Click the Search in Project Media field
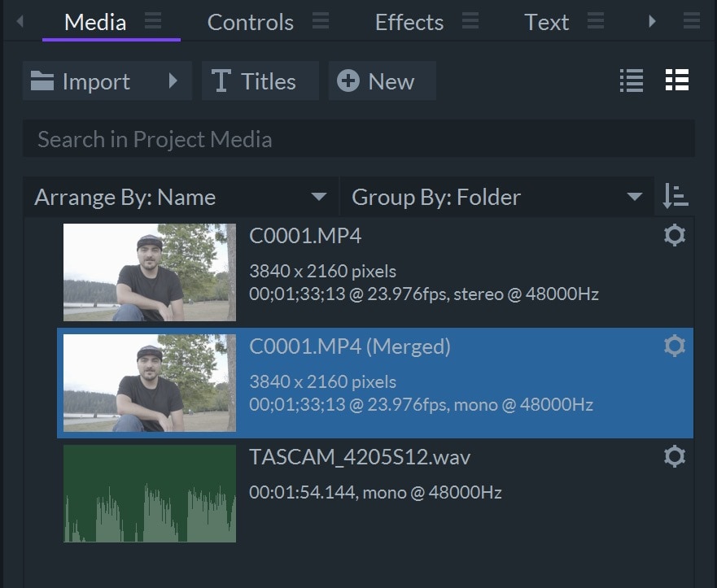 point(358,139)
